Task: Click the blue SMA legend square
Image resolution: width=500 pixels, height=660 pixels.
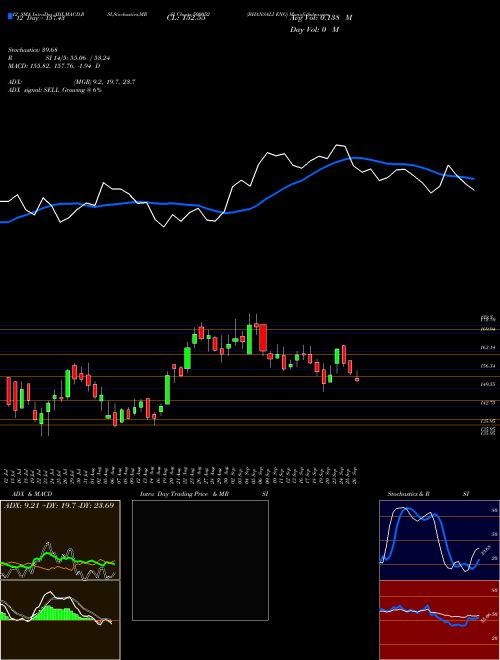Action: (10, 16)
